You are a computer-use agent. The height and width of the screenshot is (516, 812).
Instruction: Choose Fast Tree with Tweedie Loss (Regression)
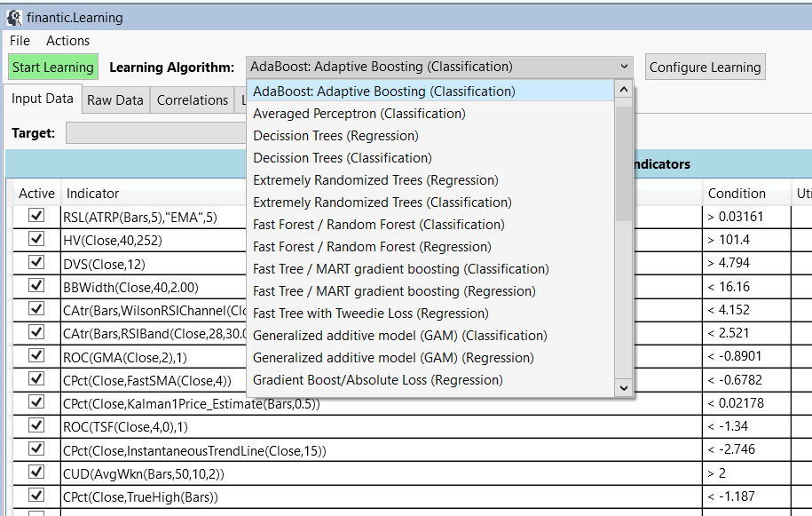click(x=370, y=314)
